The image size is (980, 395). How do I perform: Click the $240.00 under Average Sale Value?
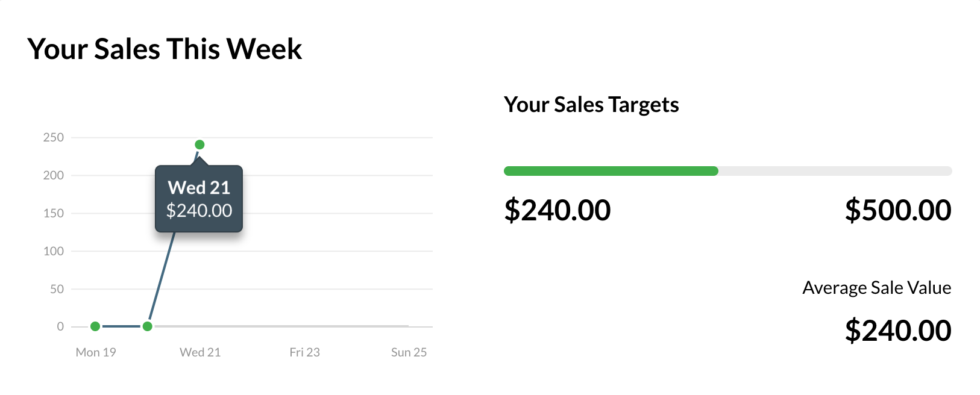pos(897,331)
